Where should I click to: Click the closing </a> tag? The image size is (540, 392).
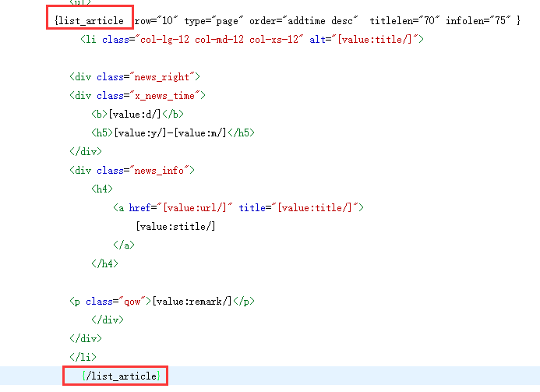tap(124, 245)
